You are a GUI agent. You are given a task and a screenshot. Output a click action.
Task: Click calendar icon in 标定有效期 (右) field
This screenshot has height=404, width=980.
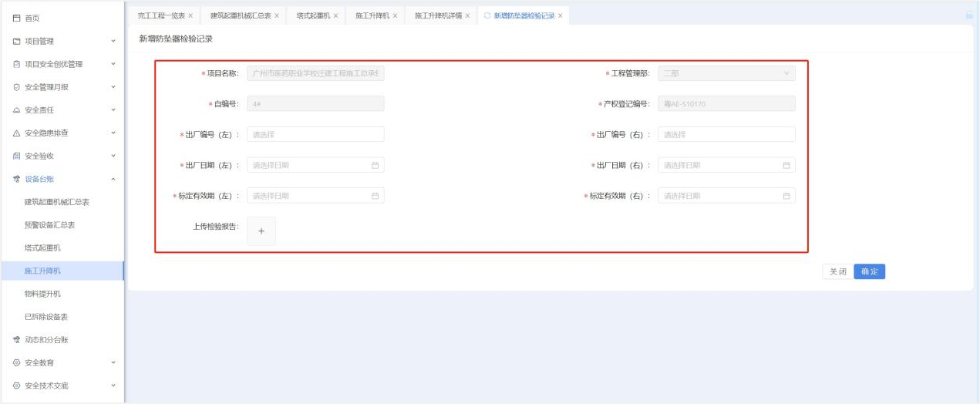click(x=786, y=196)
